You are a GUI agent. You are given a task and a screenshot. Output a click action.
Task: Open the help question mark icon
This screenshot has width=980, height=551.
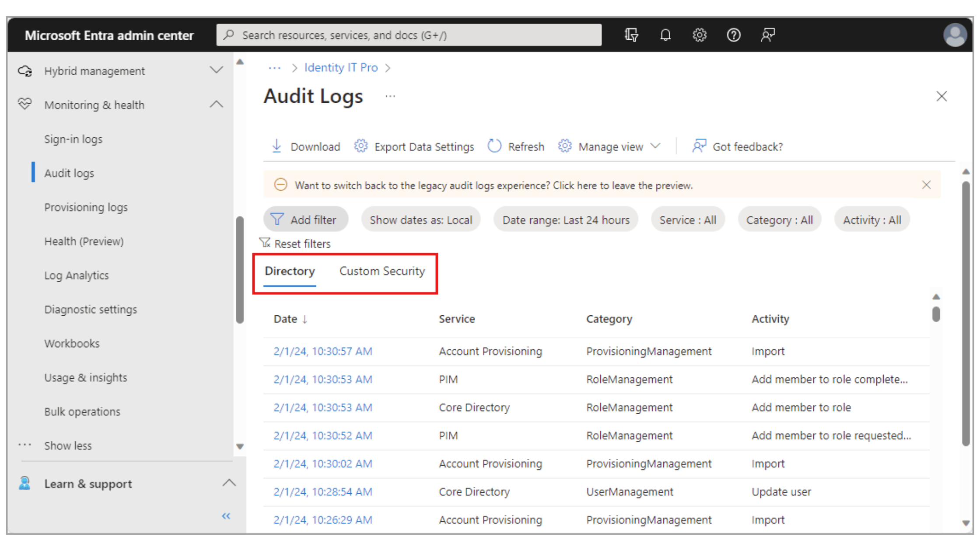(734, 35)
